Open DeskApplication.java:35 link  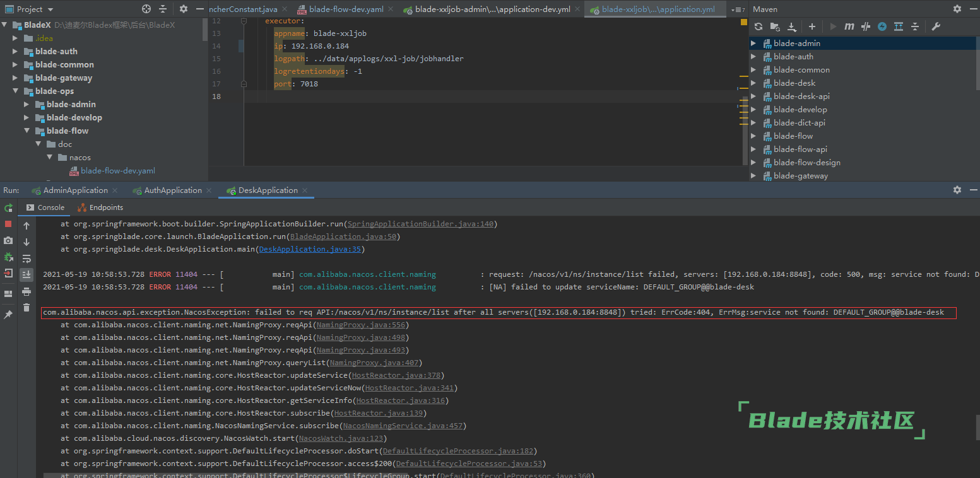[x=310, y=249]
